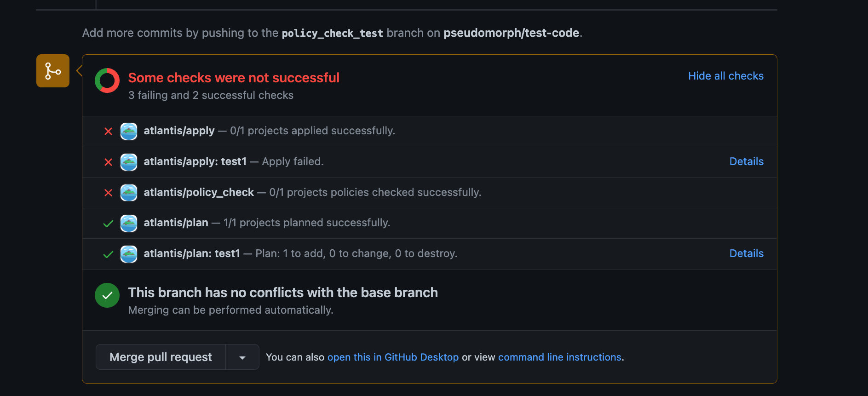
Task: Open Details for the successful plan check
Action: (x=746, y=253)
